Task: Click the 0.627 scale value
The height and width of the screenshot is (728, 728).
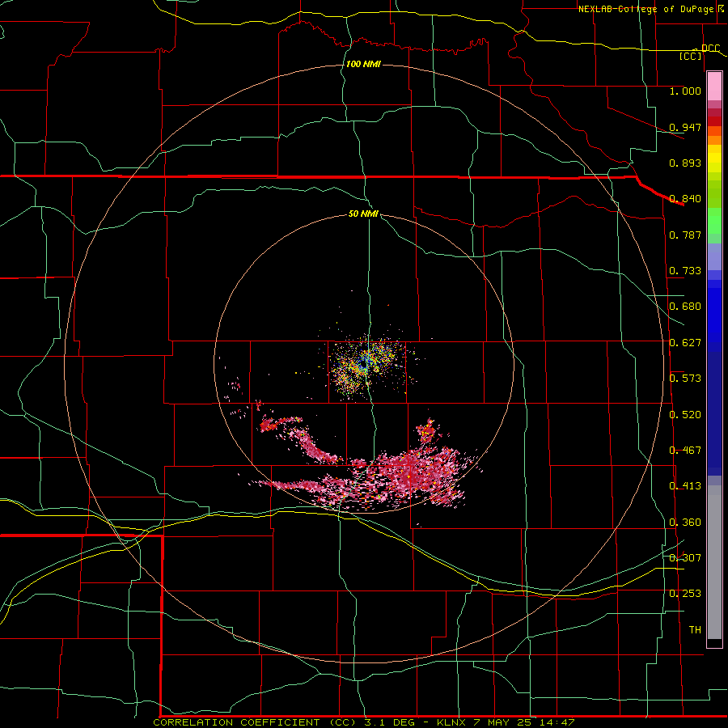Action: [685, 343]
